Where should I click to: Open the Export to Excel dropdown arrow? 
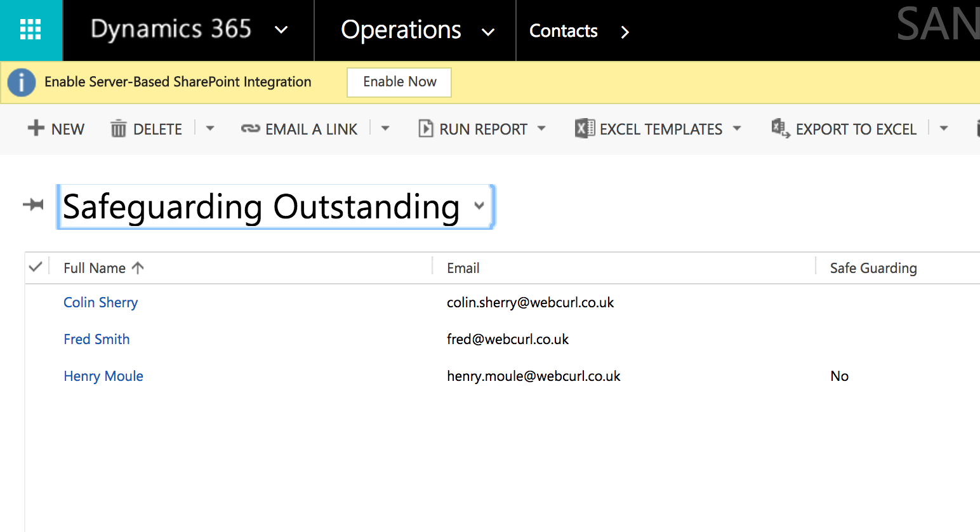tap(944, 128)
